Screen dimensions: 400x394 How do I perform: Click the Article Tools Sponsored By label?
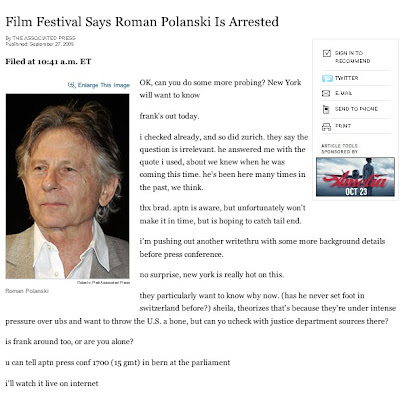[x=339, y=149]
